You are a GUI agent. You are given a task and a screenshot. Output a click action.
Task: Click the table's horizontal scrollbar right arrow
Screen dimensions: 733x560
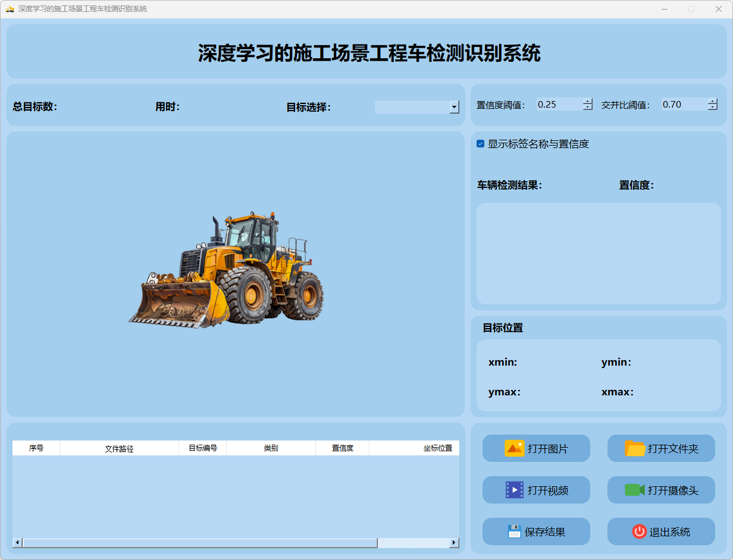[454, 543]
